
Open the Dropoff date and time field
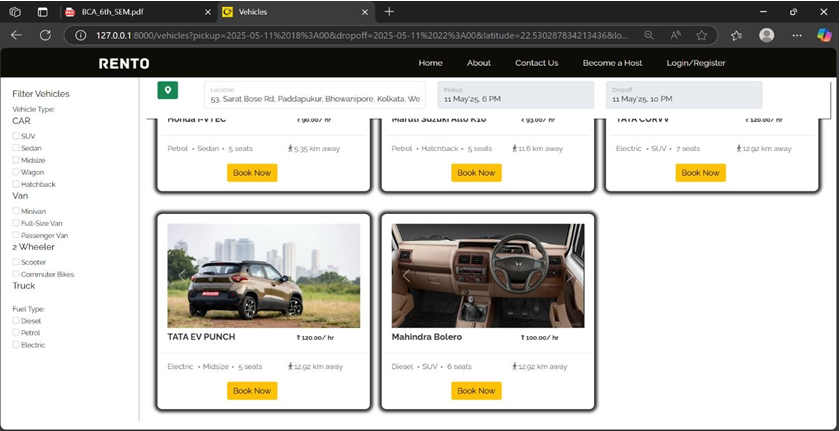pyautogui.click(x=683, y=95)
